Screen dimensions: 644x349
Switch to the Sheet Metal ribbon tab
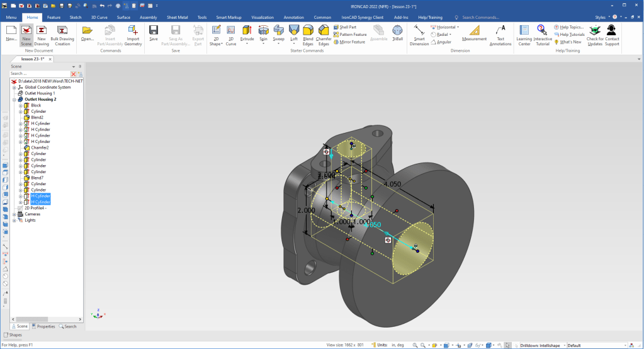point(178,18)
